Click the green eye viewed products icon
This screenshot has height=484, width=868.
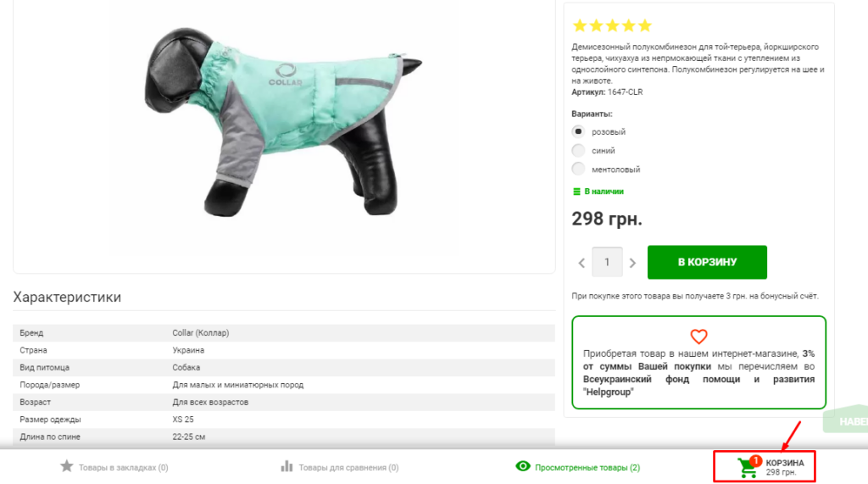pos(523,466)
